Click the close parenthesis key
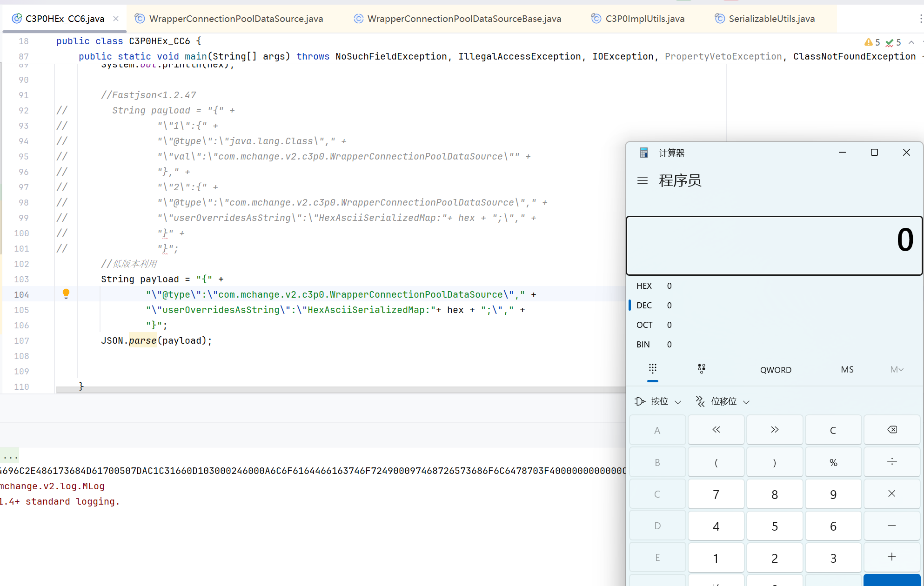This screenshot has height=586, width=924. coord(775,462)
